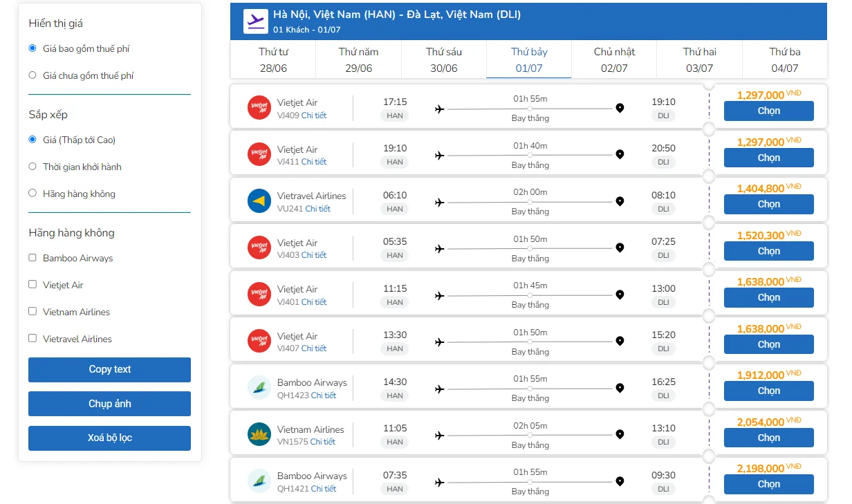Click departure time 06:10 on VU241 row

point(395,195)
